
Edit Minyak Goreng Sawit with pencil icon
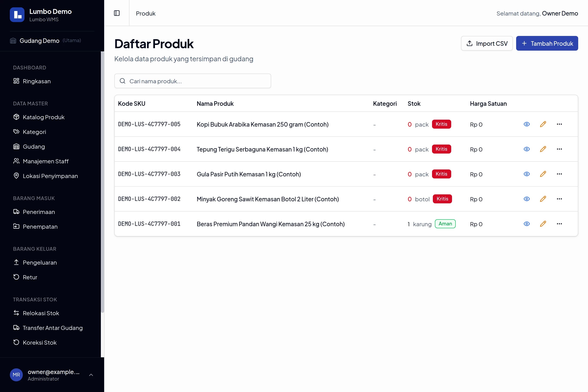pos(543,199)
